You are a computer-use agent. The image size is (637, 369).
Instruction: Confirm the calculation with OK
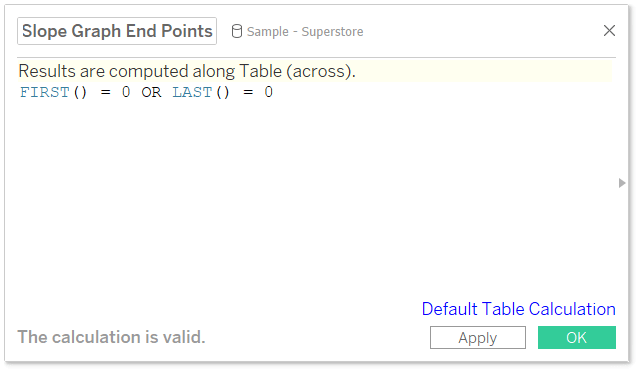577,337
